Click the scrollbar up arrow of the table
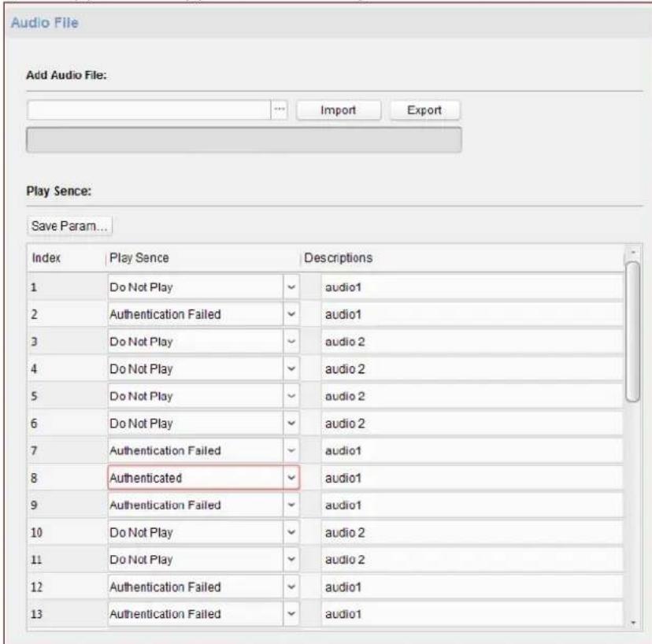The height and width of the screenshot is (644, 652). coord(633,253)
